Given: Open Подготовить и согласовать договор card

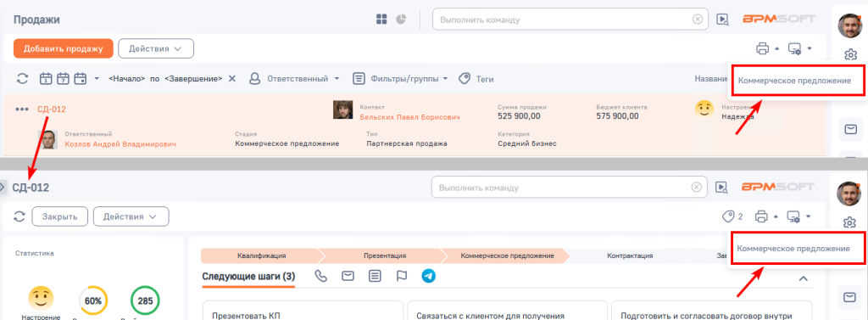Looking at the screenshot, I should (711, 311).
